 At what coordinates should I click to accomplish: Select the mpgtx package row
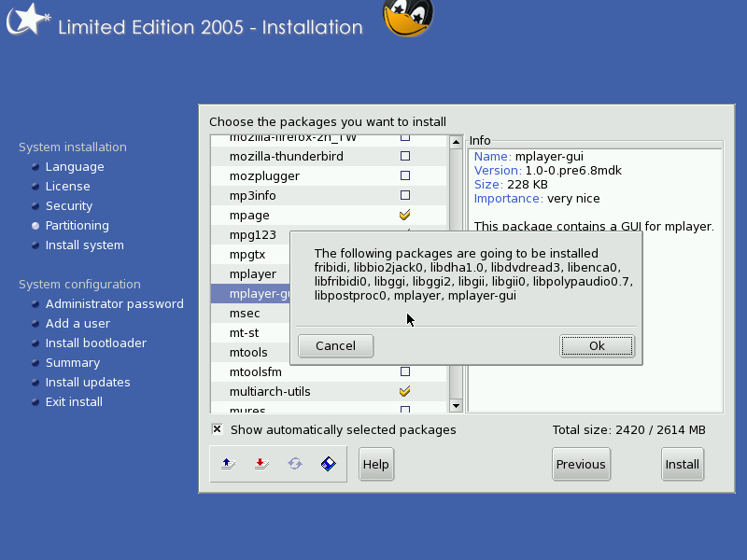[x=250, y=254]
